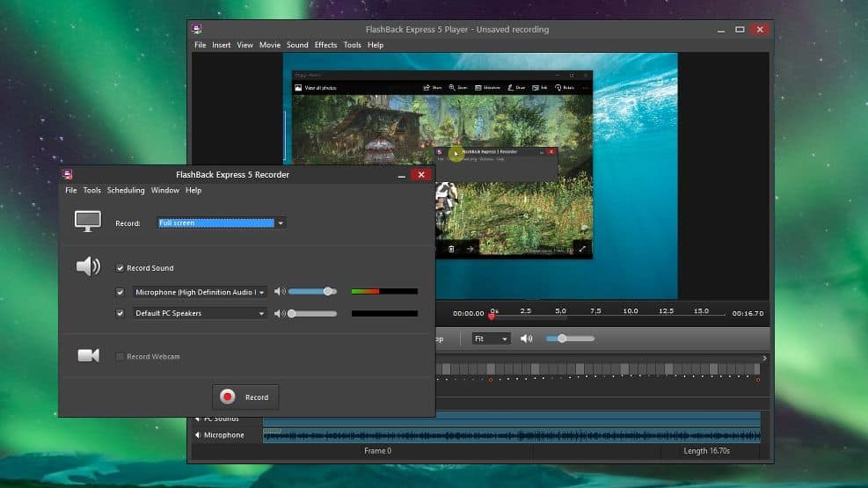Click the large speaker icon in Recorder

pyautogui.click(x=88, y=266)
